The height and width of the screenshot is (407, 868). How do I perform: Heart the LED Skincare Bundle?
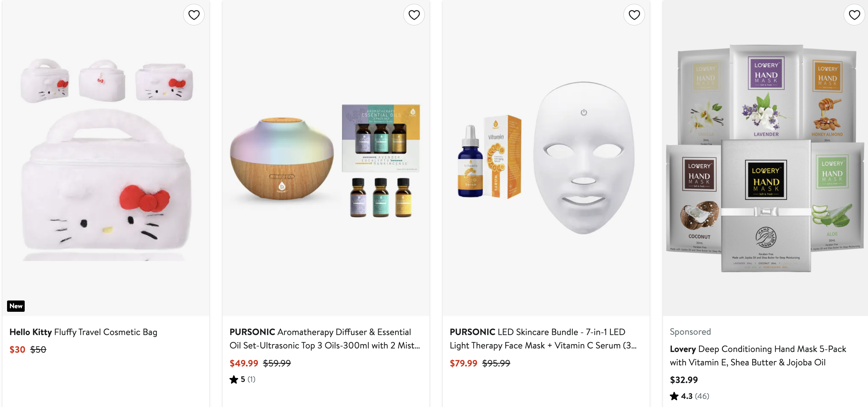(634, 15)
